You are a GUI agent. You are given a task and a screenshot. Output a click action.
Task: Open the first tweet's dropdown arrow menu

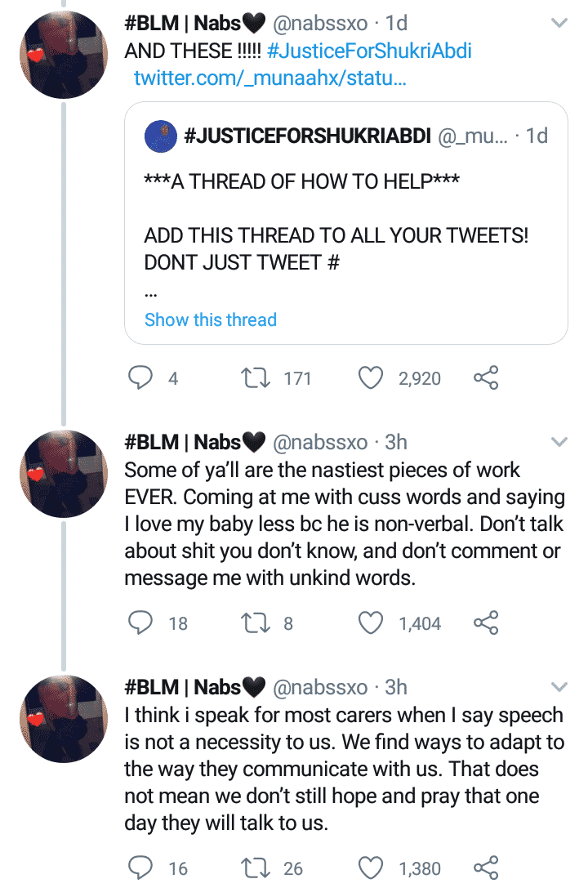pyautogui.click(x=559, y=24)
